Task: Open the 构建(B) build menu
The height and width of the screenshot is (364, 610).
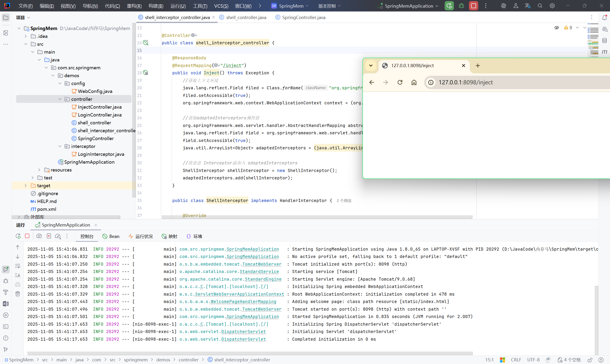Action: [x=156, y=6]
